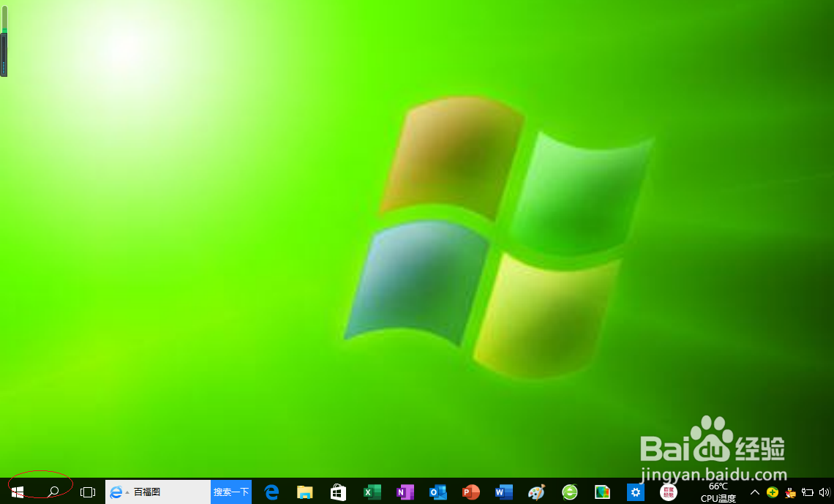This screenshot has height=504, width=834.
Task: Open the QQ penguin tray icon
Action: (790, 492)
